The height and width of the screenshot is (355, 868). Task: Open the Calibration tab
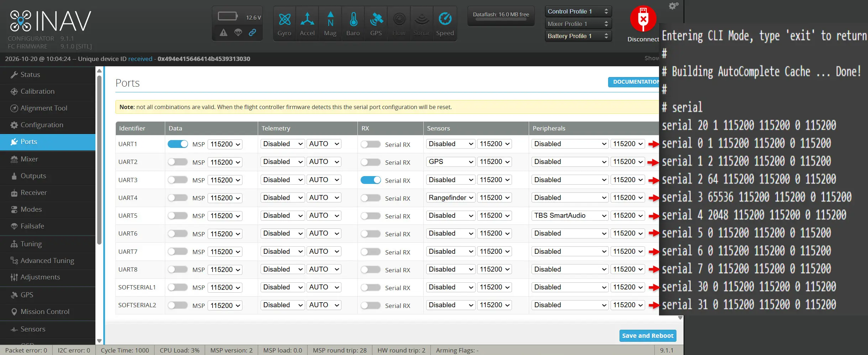point(48,92)
